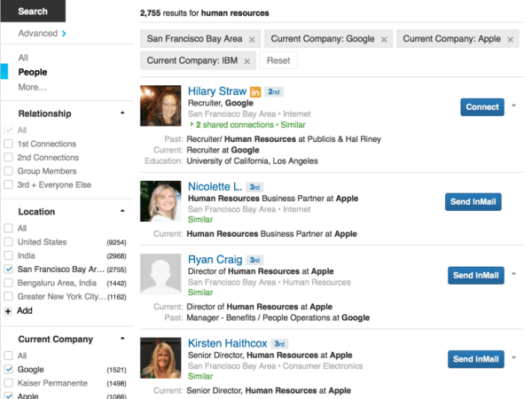Remove the Current Company: Google filter tag
532x399 pixels.
pos(384,39)
